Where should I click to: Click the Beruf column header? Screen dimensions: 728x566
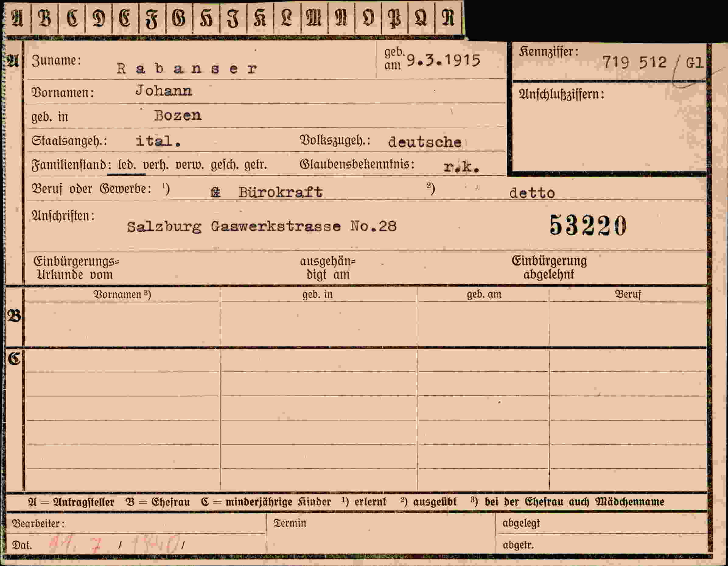coord(628,294)
